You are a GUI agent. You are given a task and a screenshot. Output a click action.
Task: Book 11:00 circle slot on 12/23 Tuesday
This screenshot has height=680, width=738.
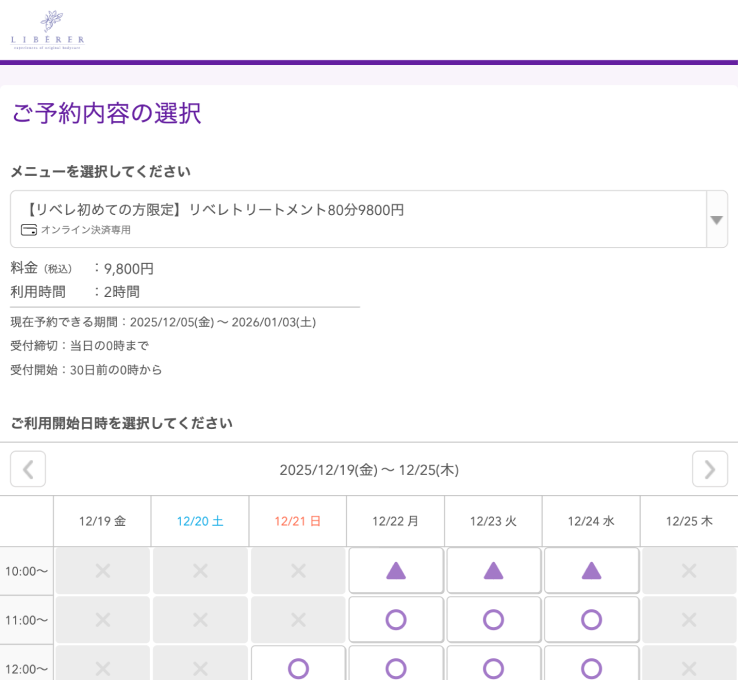[493, 620]
